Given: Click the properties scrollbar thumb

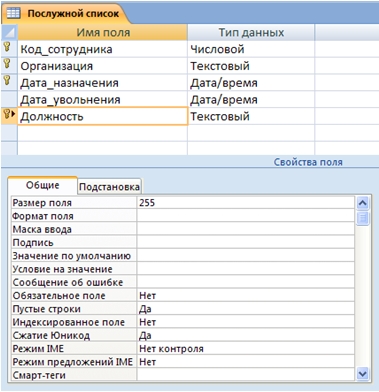Looking at the screenshot, I should point(362,218).
